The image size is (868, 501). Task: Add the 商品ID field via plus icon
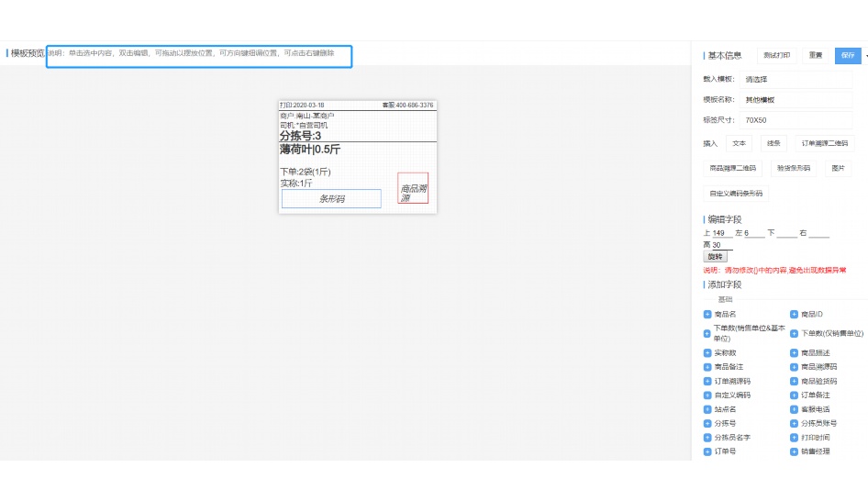click(795, 315)
